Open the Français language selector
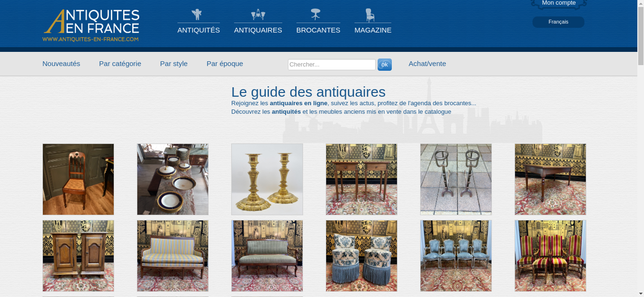 558,22
